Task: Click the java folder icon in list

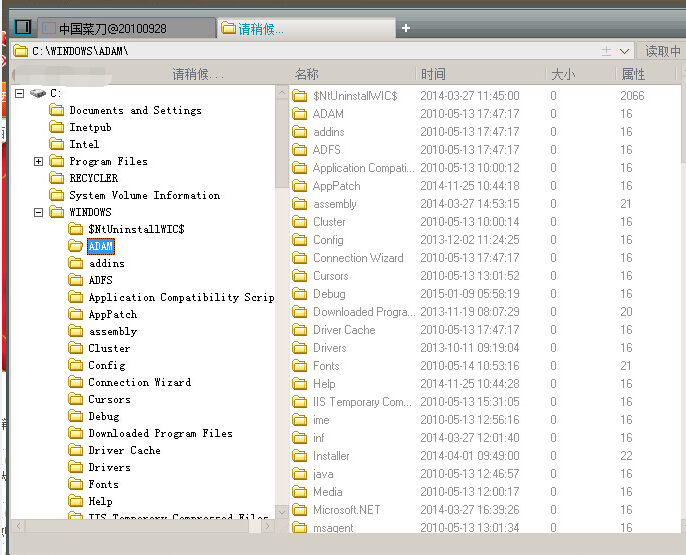Action: coord(300,474)
